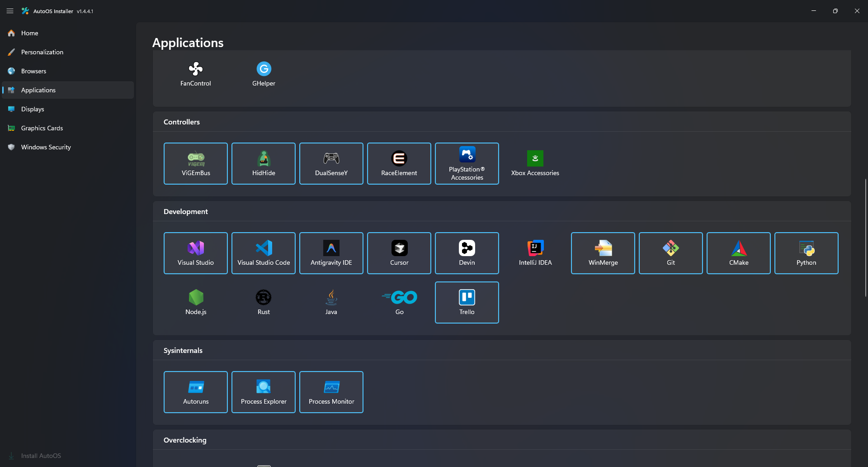
Task: Select the Java tile
Action: pyautogui.click(x=331, y=302)
